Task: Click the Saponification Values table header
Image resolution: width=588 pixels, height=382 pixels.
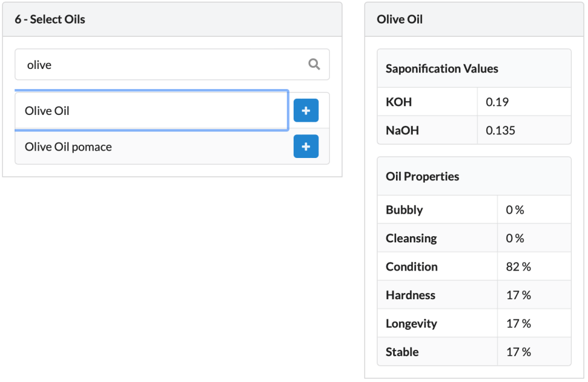Action: click(x=441, y=69)
